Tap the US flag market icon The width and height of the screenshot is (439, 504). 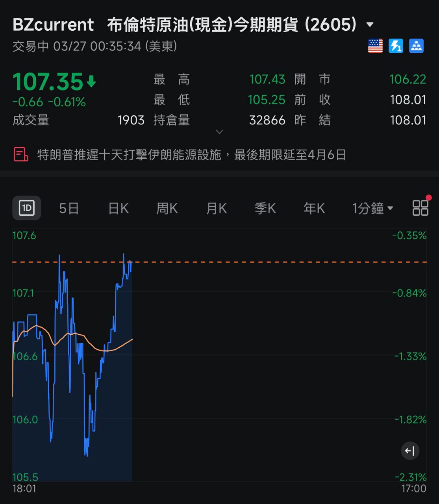point(375,46)
